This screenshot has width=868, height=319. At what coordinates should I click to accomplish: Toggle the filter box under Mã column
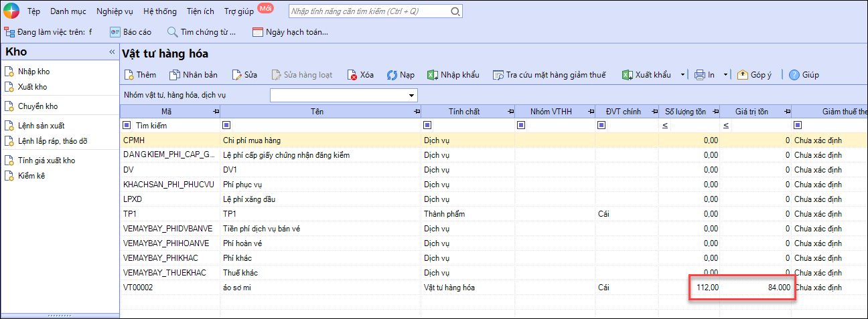127,125
